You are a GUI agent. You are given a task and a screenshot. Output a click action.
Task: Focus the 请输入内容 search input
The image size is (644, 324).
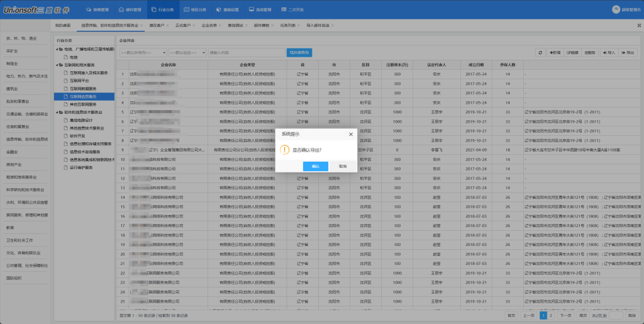247,53
